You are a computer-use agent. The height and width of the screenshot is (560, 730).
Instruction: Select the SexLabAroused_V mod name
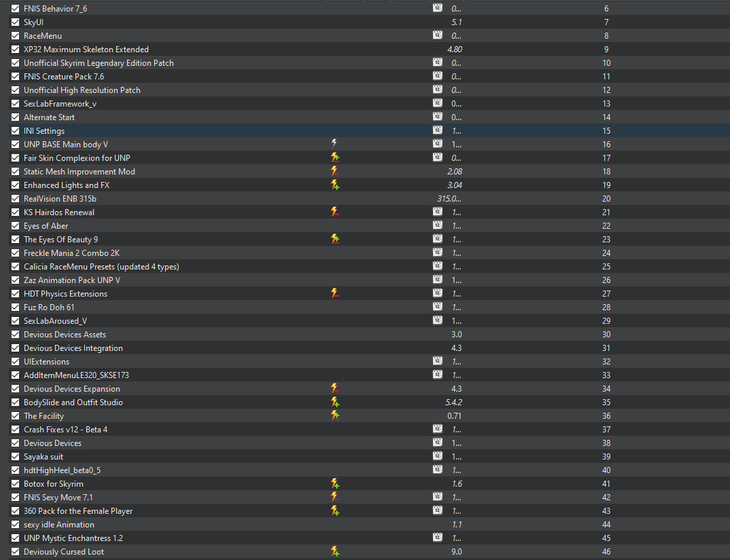pos(56,321)
